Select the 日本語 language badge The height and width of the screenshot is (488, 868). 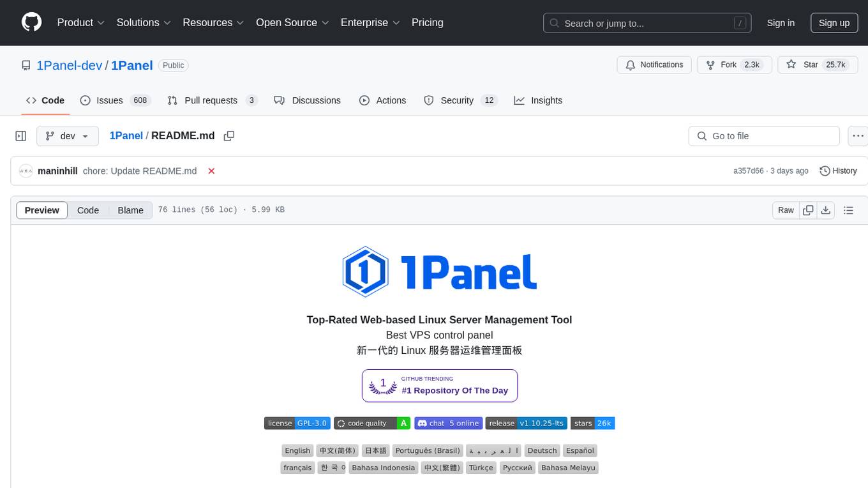(x=375, y=451)
